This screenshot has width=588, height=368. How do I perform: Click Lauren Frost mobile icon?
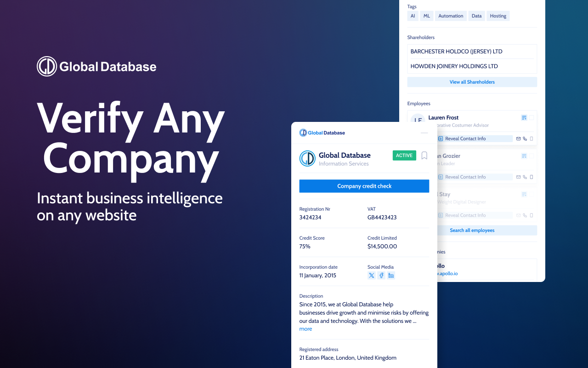click(x=531, y=138)
